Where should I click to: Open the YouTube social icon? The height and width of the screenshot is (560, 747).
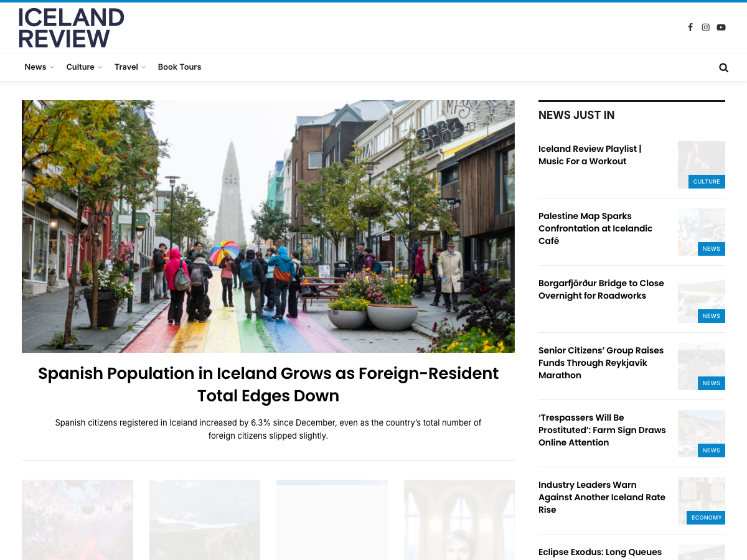[721, 27]
